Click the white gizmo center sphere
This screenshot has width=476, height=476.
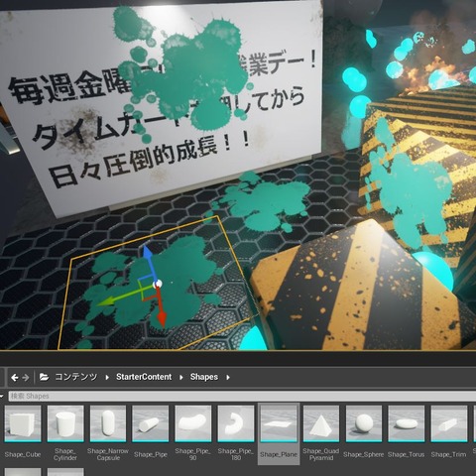[x=158, y=284]
